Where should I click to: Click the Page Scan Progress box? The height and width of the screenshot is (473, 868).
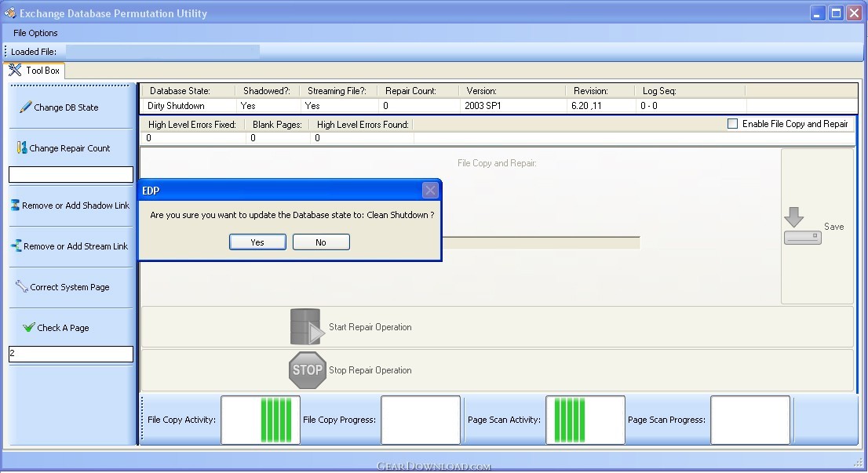750,420
